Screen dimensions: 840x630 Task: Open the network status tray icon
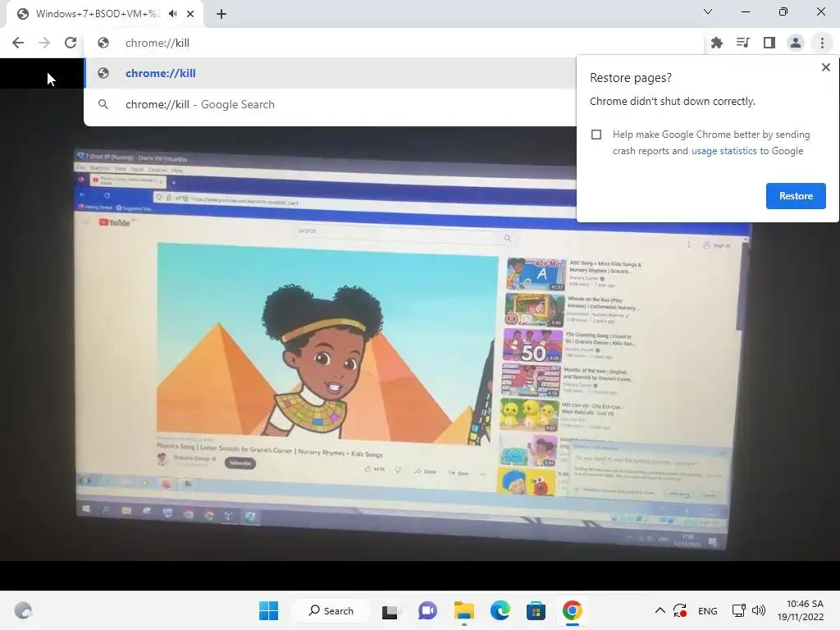pos(739,610)
